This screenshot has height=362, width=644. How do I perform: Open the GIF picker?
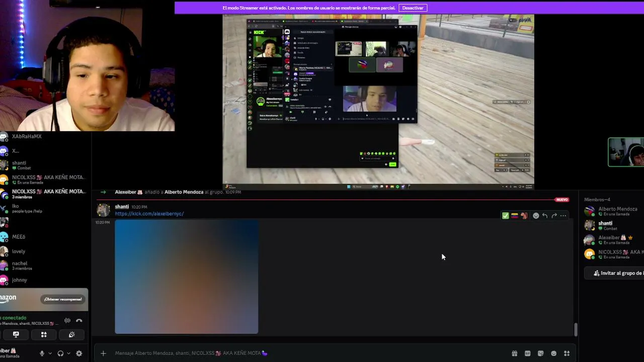click(x=527, y=353)
